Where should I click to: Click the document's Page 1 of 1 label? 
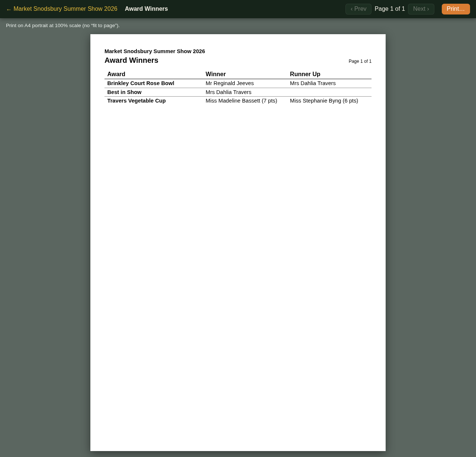click(x=360, y=61)
